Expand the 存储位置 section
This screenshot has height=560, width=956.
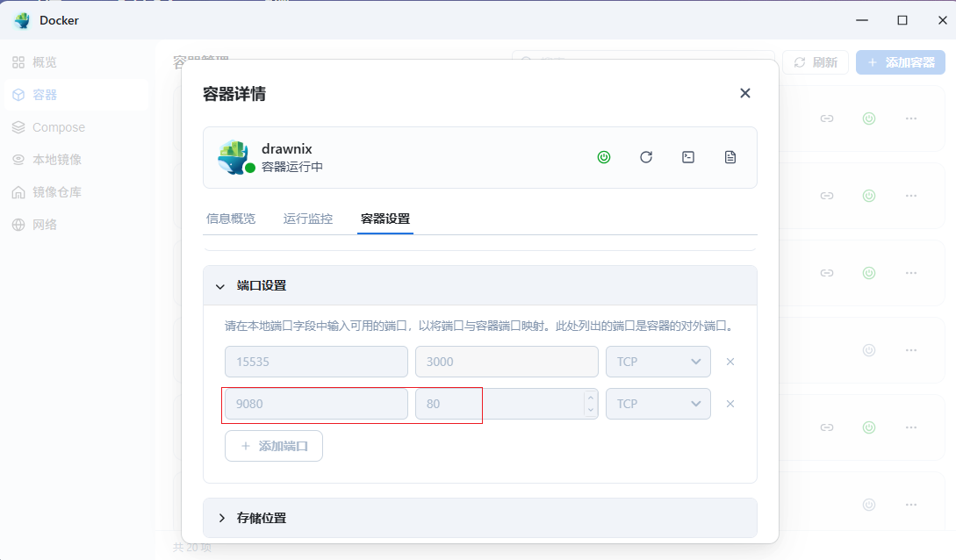(x=480, y=518)
